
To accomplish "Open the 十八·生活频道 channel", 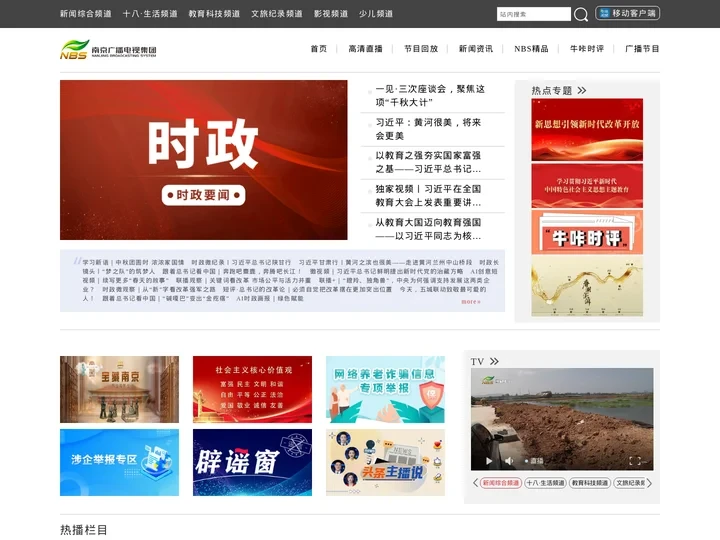I will point(150,14).
